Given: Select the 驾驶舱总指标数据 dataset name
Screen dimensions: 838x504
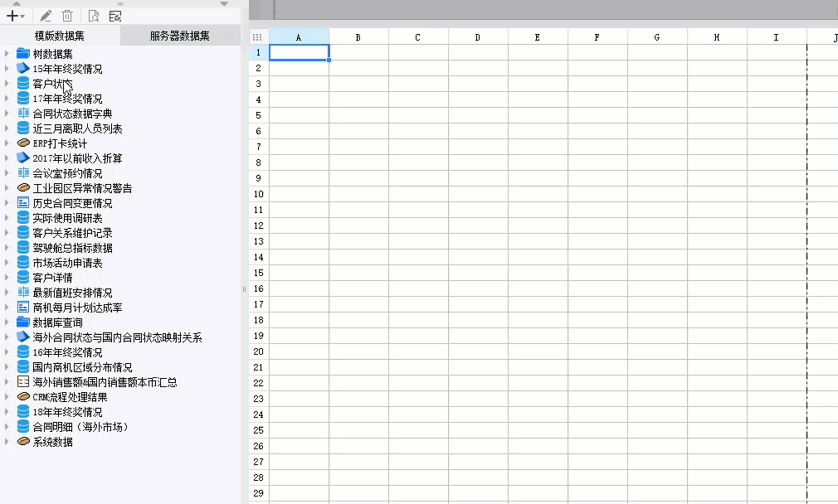Looking at the screenshot, I should pyautogui.click(x=73, y=248).
